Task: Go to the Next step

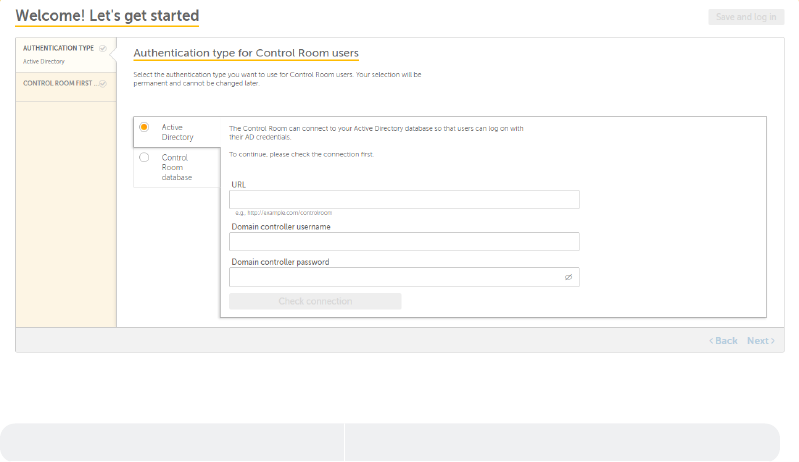Action: 760,341
